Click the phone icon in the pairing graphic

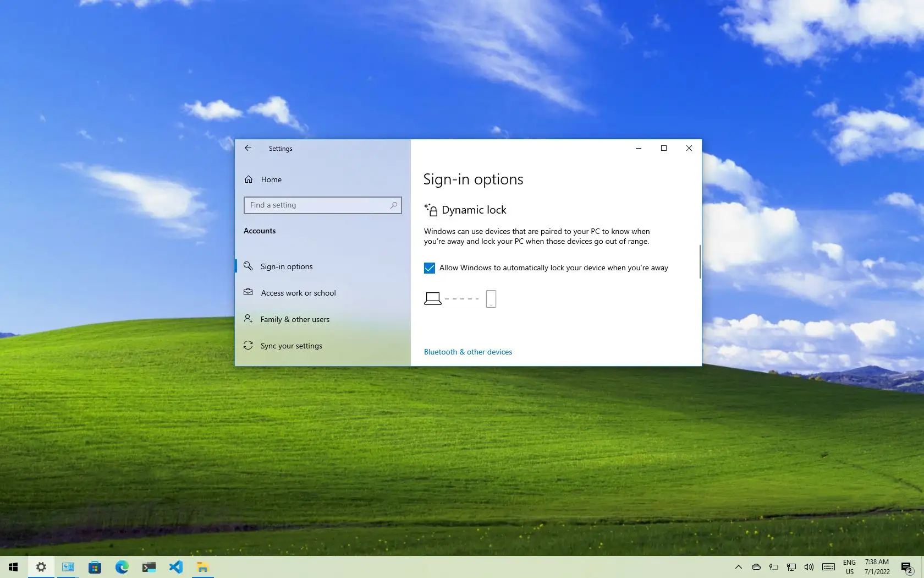491,299
